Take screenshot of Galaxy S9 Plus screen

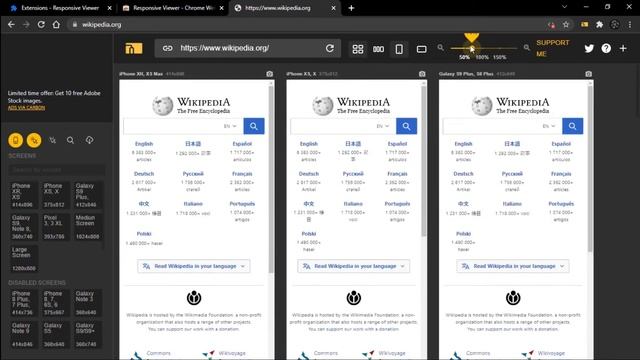coord(589,74)
